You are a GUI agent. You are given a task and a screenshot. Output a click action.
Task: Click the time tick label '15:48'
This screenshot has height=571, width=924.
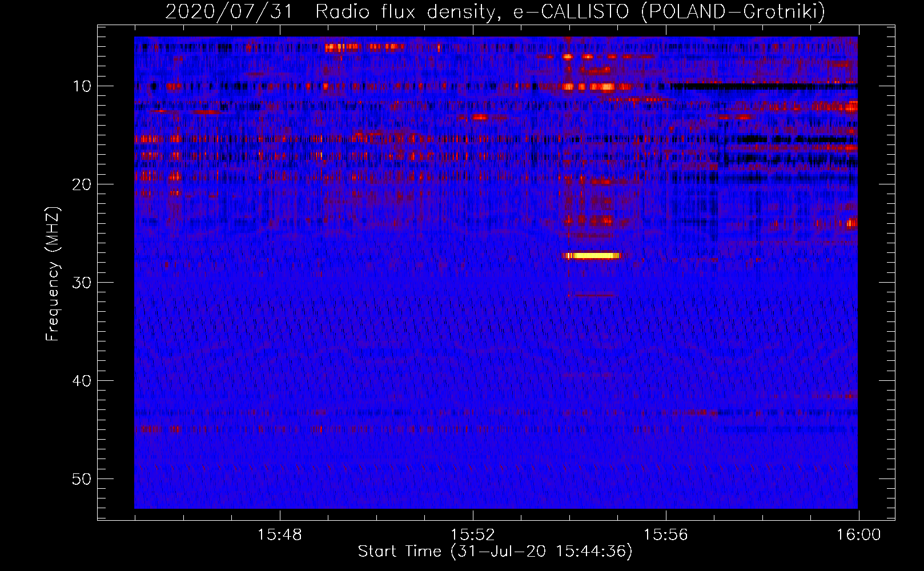tap(279, 535)
